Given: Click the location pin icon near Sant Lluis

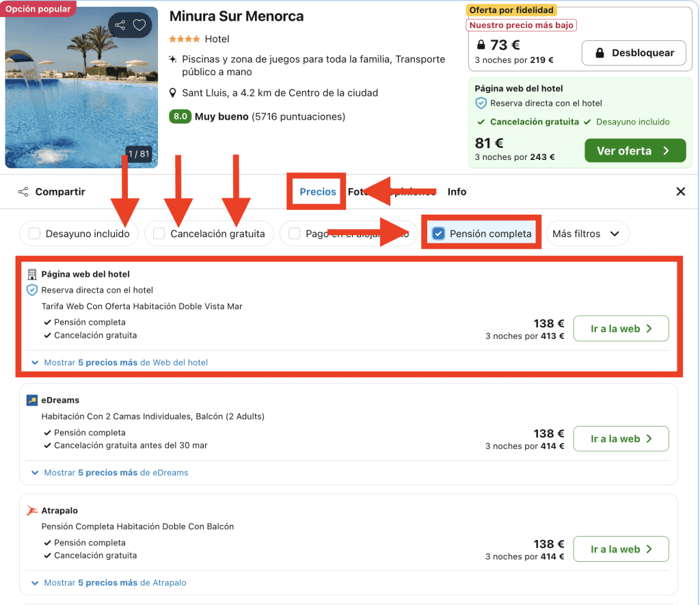Looking at the screenshot, I should (174, 93).
